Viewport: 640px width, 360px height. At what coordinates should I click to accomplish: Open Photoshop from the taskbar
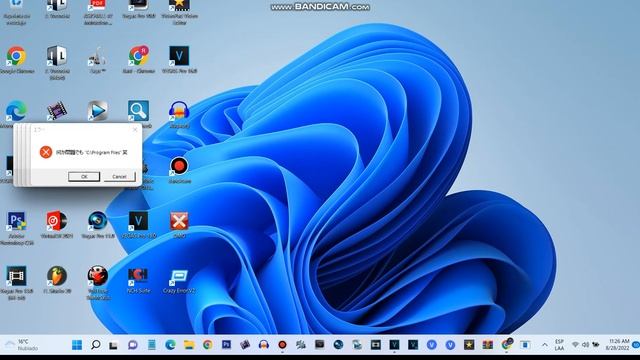226,345
